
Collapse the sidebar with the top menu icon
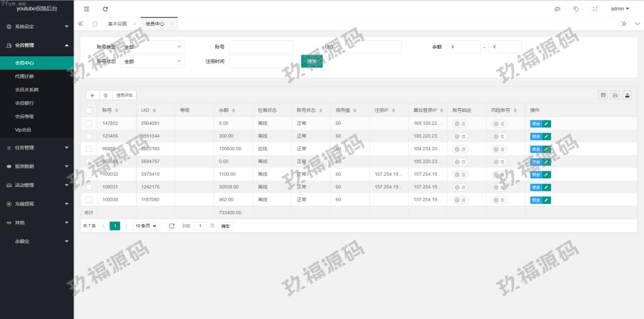(86, 9)
